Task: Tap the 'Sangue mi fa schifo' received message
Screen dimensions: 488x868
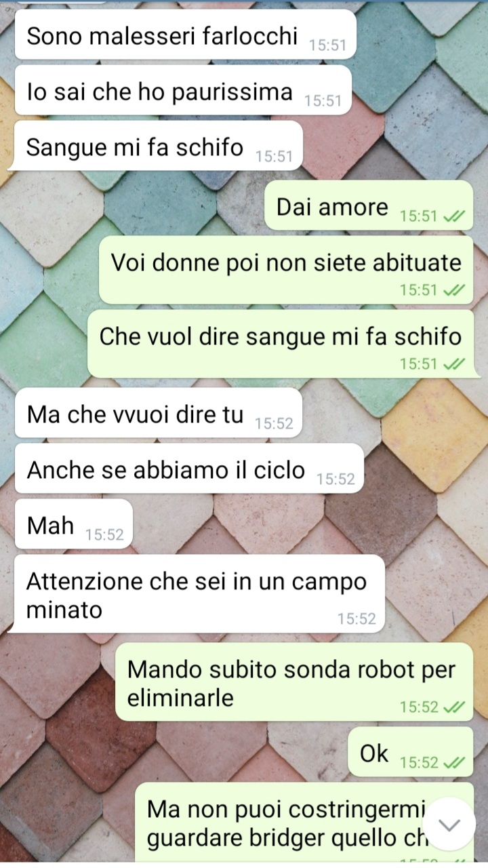Action: [x=155, y=148]
